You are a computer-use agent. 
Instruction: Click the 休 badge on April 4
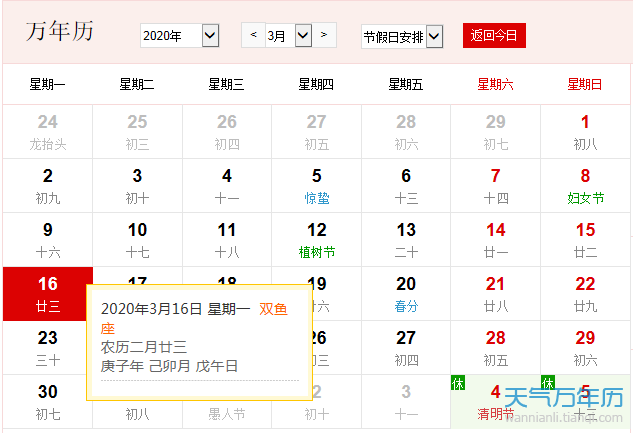458,383
